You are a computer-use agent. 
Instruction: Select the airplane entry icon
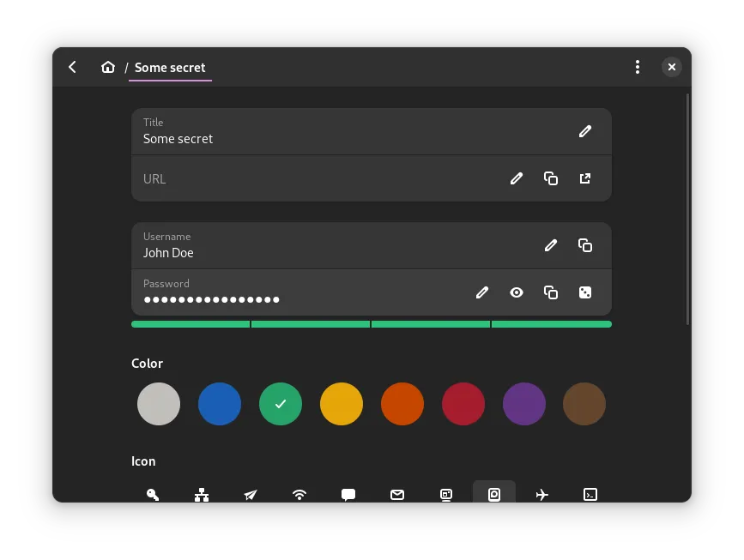click(x=542, y=494)
